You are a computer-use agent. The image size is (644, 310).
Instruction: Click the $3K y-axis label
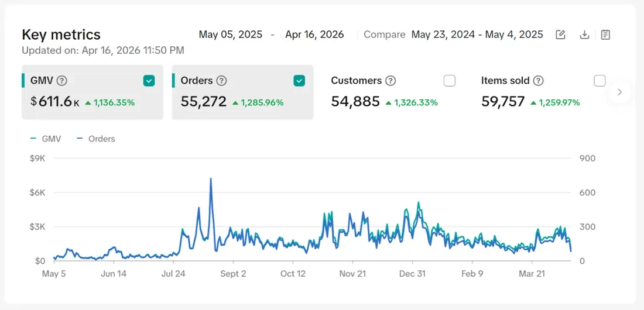point(37,227)
